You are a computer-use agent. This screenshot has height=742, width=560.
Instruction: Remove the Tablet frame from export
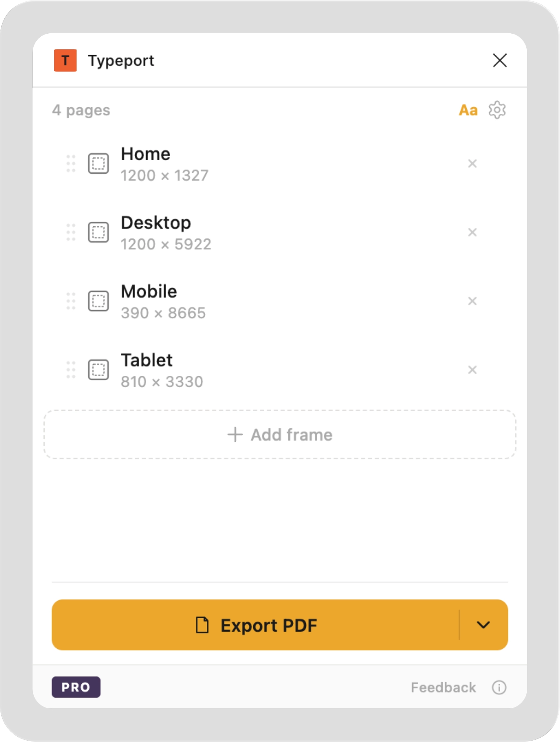472,370
